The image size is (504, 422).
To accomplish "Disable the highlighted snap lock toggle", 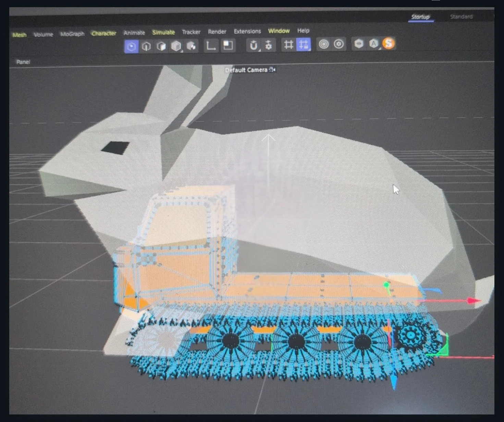I will [x=303, y=44].
